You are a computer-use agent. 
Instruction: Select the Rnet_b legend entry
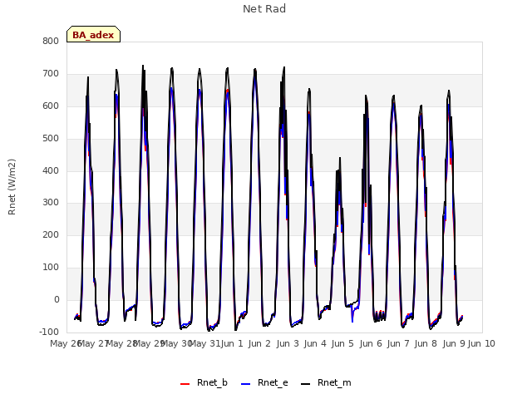tap(204, 382)
